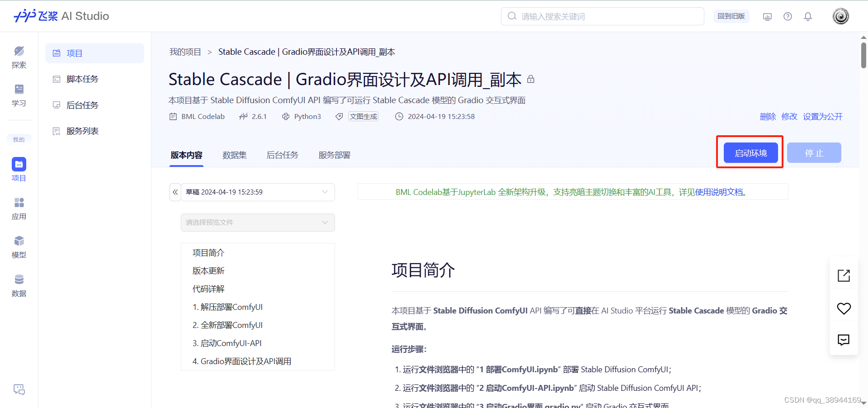
Task: Click the 删除 link
Action: pos(768,116)
